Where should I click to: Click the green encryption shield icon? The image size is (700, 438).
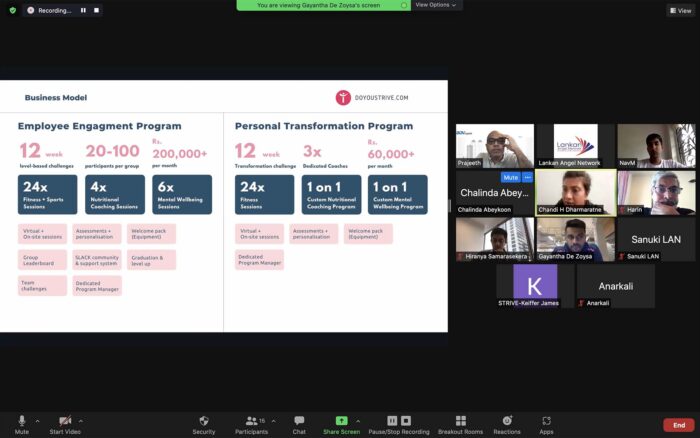[12, 10]
